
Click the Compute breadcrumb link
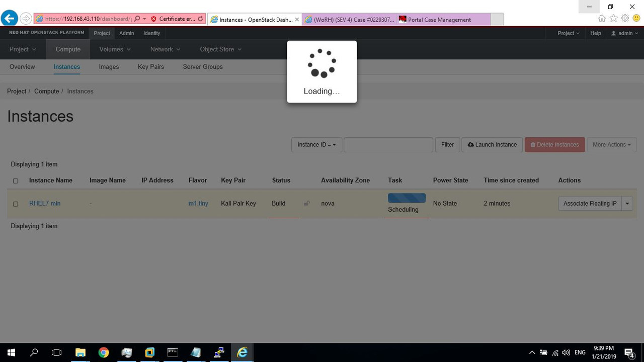coord(47,92)
